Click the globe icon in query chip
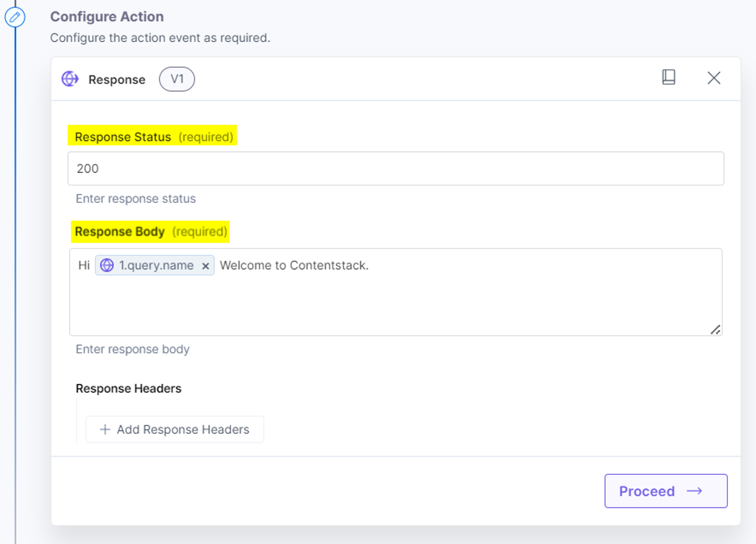 [107, 265]
